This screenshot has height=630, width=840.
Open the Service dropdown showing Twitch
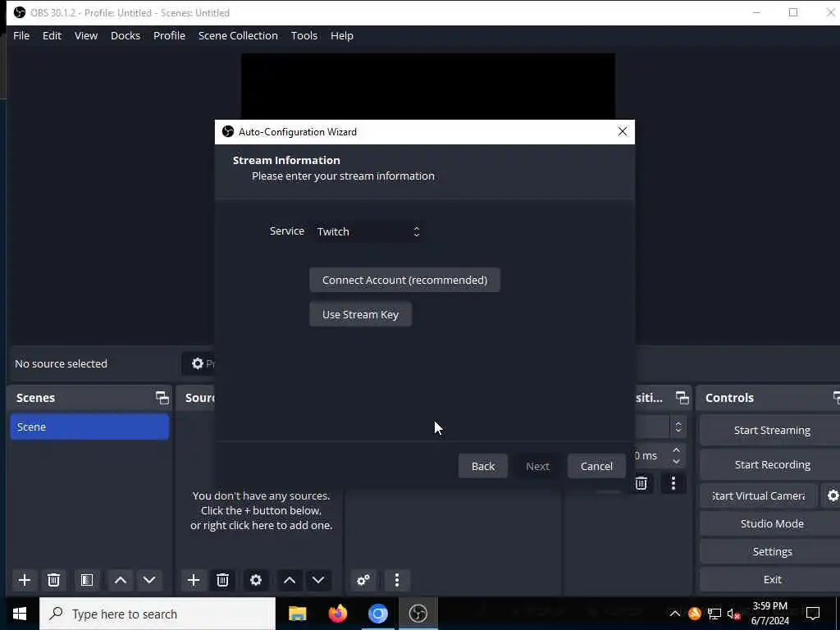coord(368,231)
